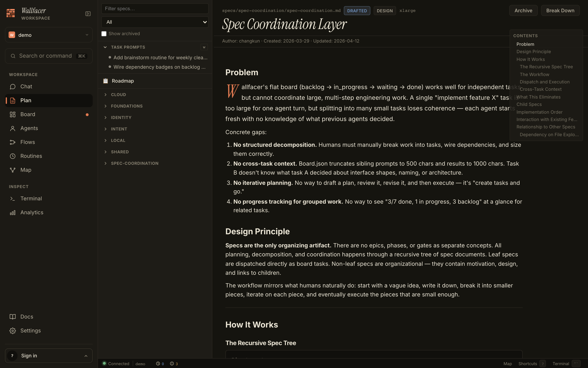Image resolution: width=588 pixels, height=368 pixels.
Task: Click the Roadmap clipboard icon
Action: tap(105, 81)
